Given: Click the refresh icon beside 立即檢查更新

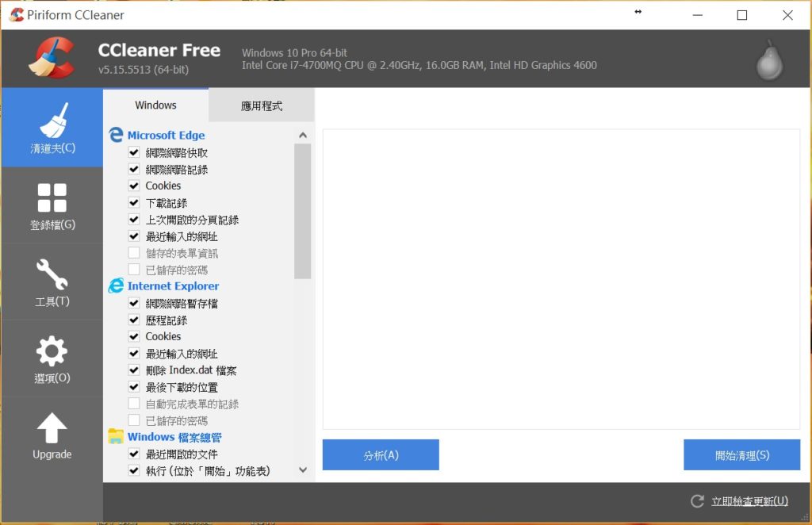Looking at the screenshot, I should pyautogui.click(x=697, y=500).
